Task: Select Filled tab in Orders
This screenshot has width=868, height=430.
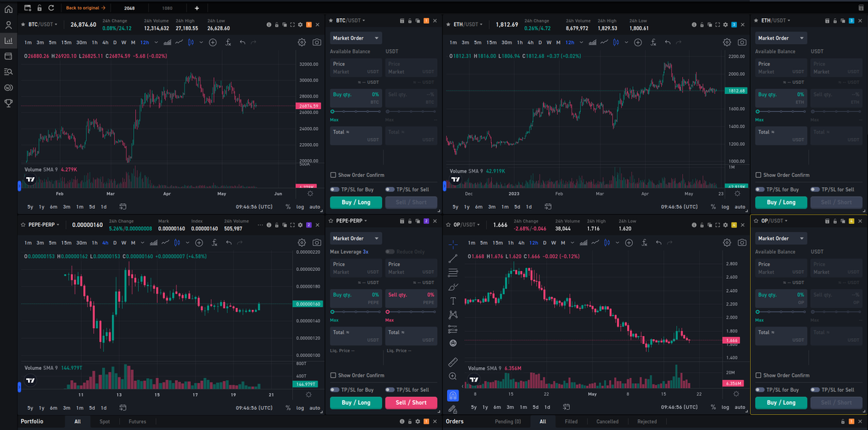Action: (x=571, y=421)
